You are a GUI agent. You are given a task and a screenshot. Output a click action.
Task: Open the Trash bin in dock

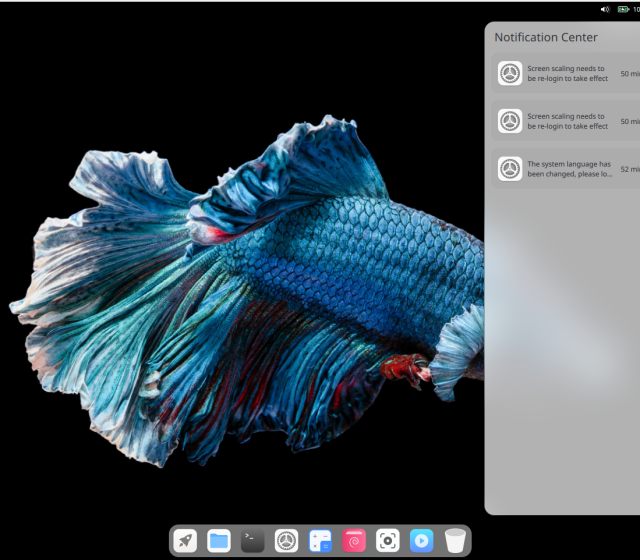pos(456,541)
